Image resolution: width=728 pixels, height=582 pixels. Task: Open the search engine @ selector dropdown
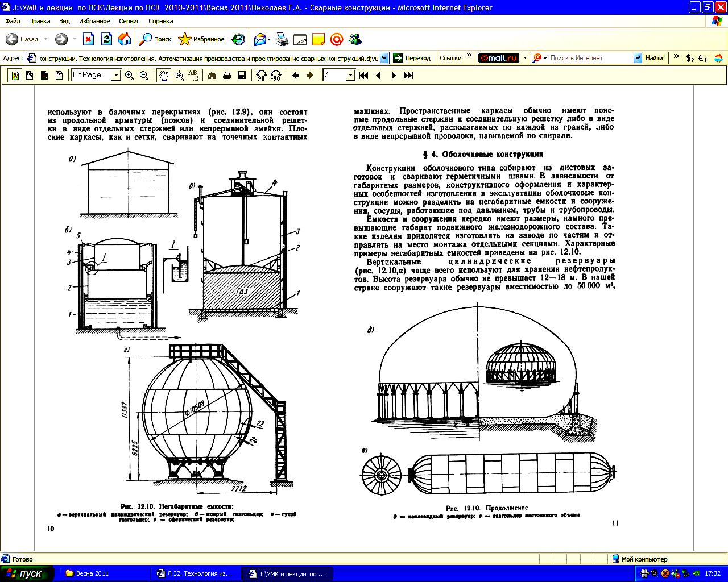[539, 58]
